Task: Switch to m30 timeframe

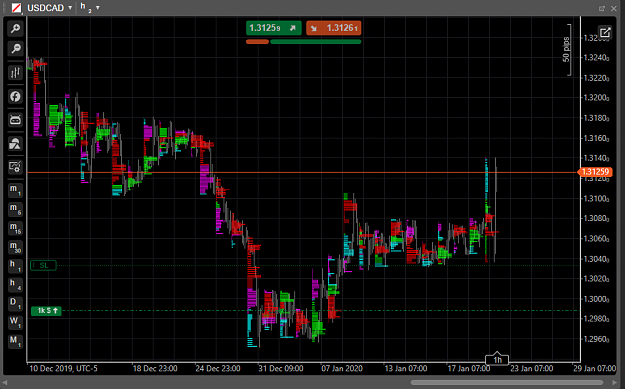Action: (15, 247)
